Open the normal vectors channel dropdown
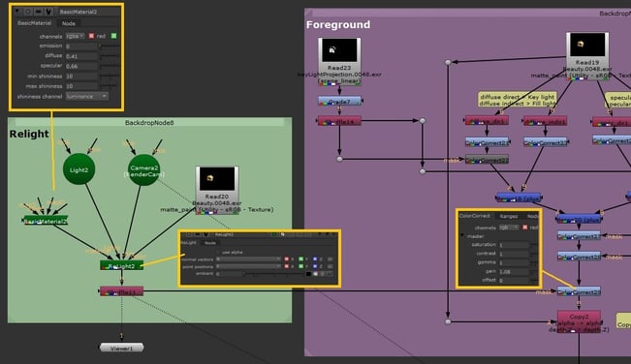 pyautogui.click(x=248, y=259)
